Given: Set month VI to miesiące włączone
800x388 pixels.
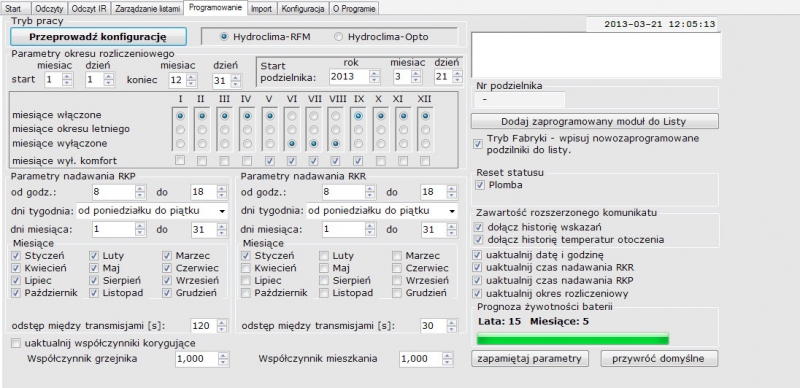Looking at the screenshot, I should pos(292,116).
